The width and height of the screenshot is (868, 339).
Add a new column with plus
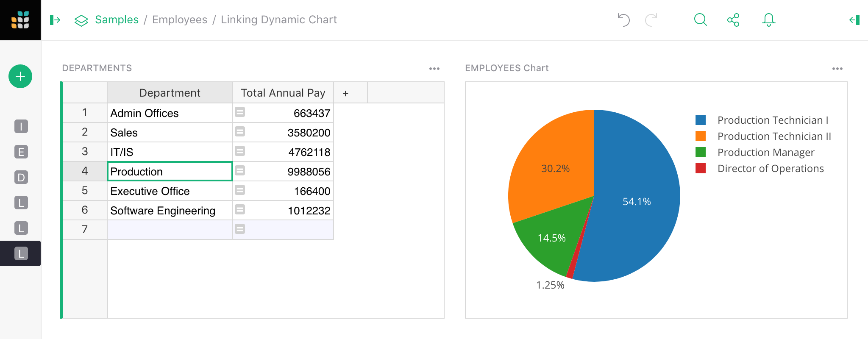click(345, 93)
